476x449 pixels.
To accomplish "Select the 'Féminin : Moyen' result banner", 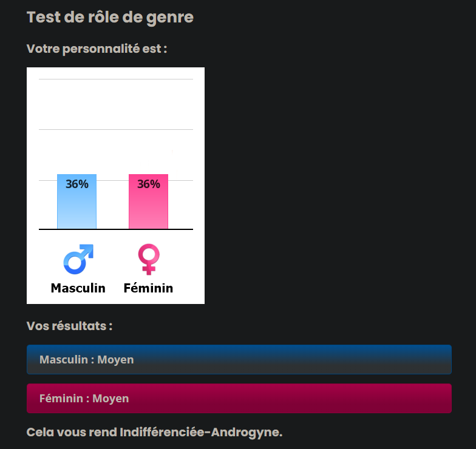I will [239, 399].
